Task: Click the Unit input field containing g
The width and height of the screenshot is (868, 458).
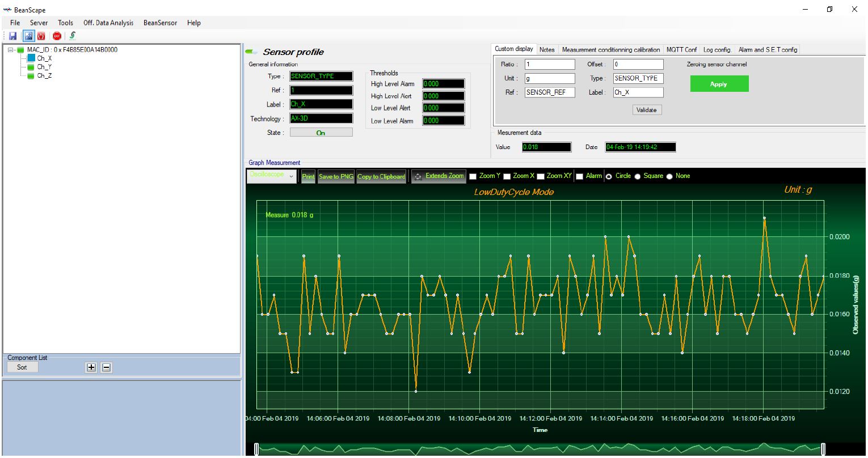Action: tap(549, 78)
